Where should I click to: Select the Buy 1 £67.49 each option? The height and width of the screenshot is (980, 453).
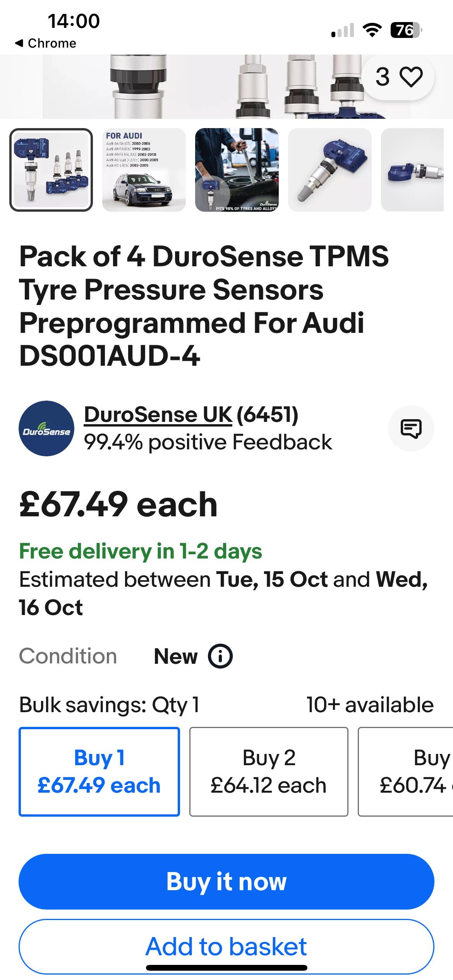99,772
